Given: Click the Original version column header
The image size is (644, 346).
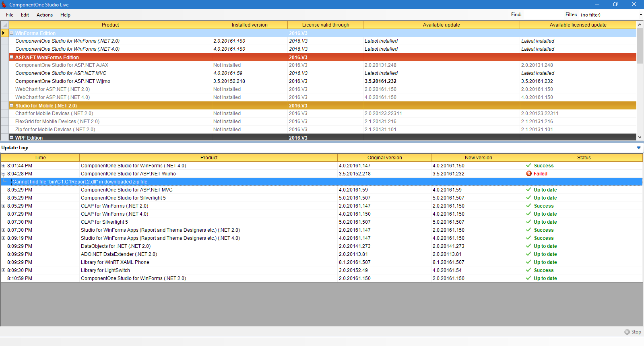Looking at the screenshot, I should pos(384,157).
